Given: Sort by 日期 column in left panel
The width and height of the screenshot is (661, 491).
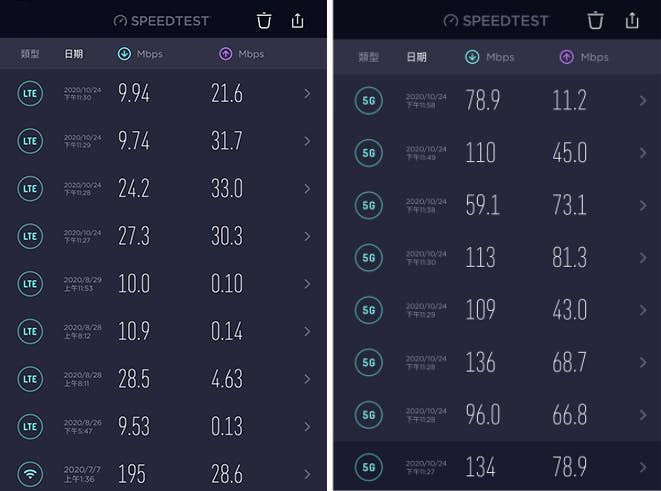Looking at the screenshot, I should coord(74,54).
